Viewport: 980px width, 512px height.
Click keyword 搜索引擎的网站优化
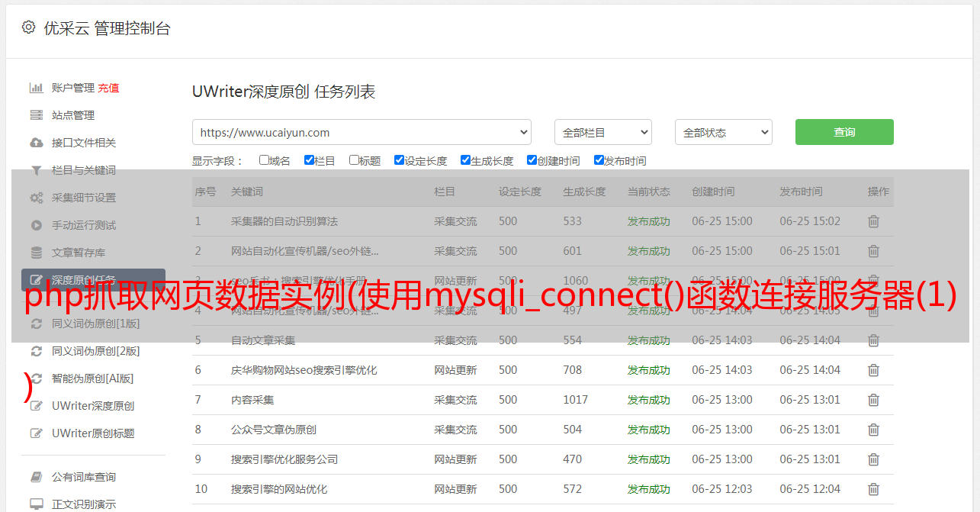279,489
